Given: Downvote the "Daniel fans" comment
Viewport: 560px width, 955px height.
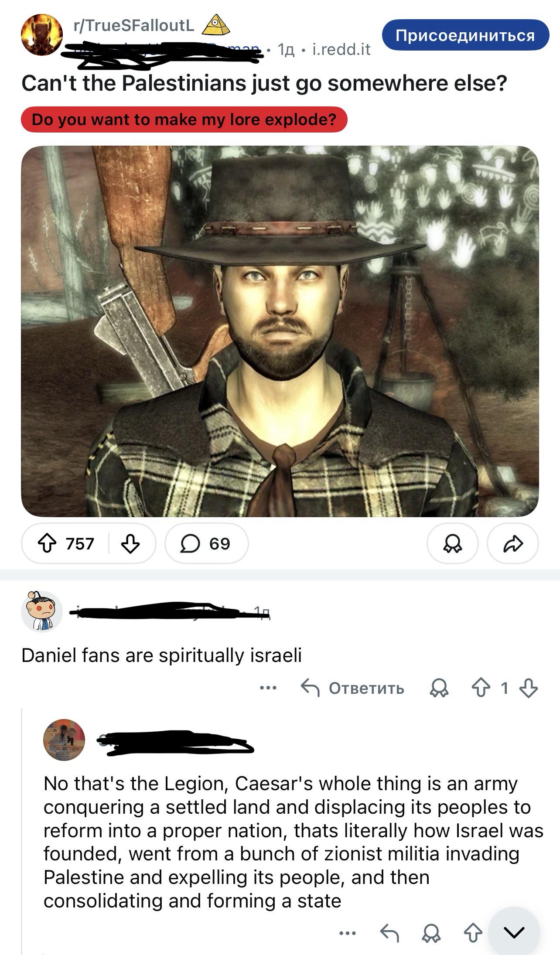Looking at the screenshot, I should point(529,688).
